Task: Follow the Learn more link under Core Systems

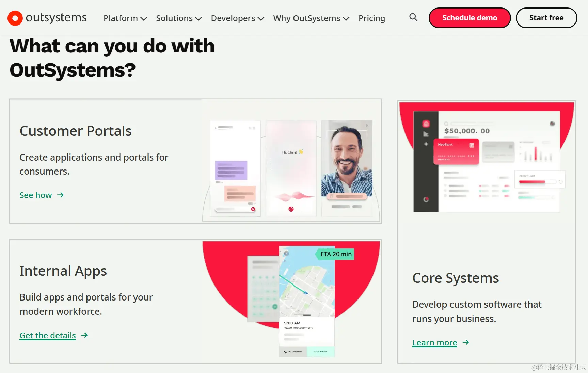Action: tap(434, 342)
